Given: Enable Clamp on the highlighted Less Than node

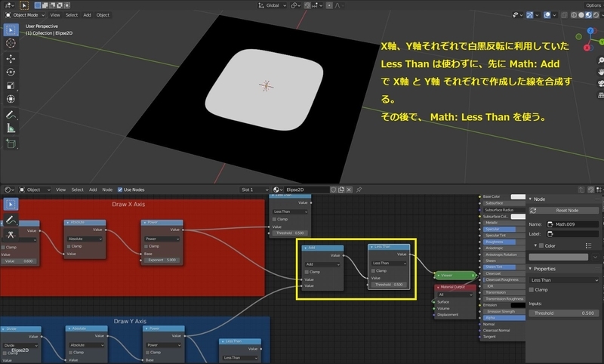Looking at the screenshot, I should [x=373, y=271].
